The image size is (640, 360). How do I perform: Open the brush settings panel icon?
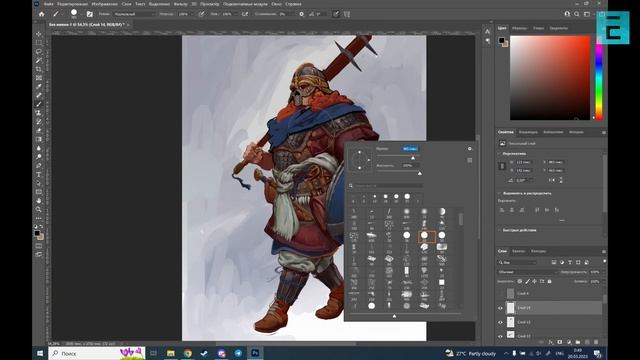tap(89, 14)
